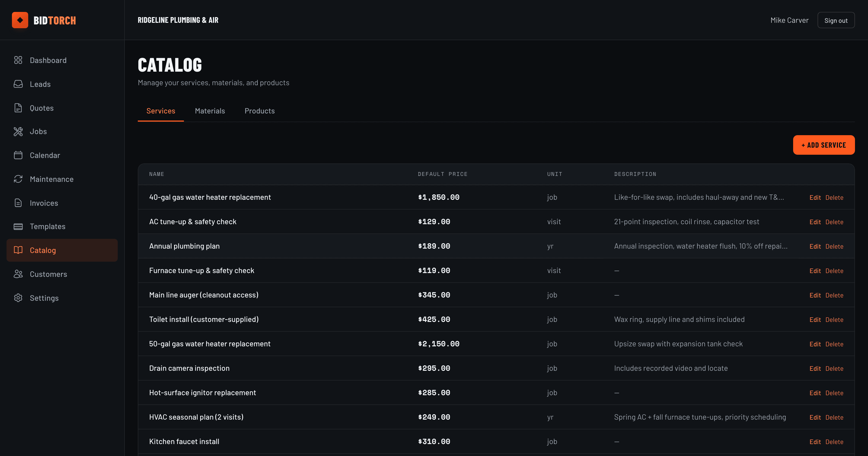Select the Services tab
Viewport: 868px width, 456px height.
(x=161, y=111)
